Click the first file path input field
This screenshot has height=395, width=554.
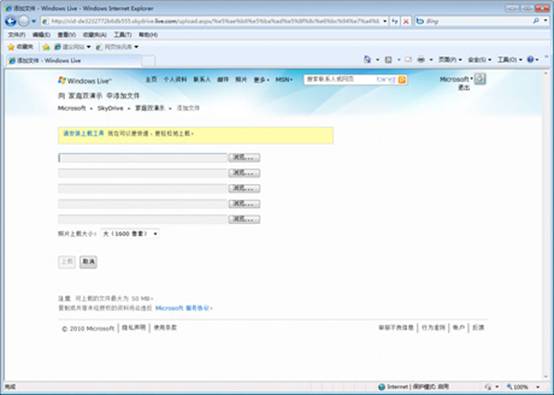point(143,158)
